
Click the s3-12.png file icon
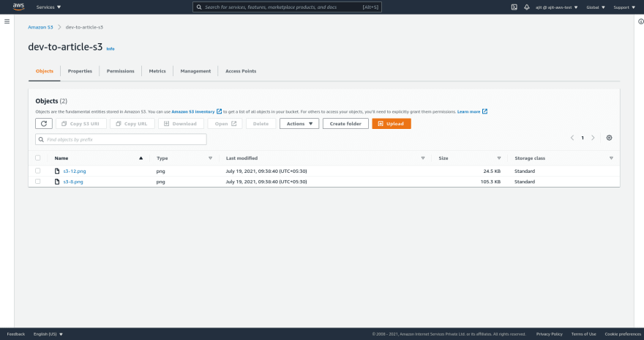(57, 171)
